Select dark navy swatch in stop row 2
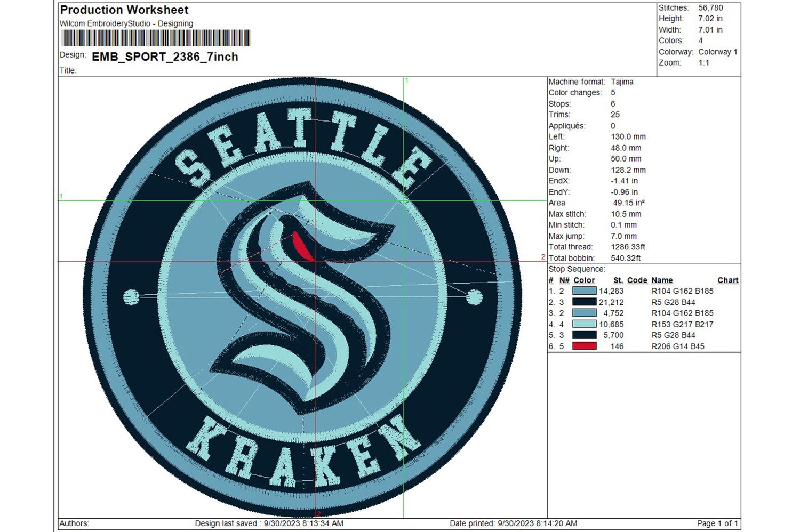 pyautogui.click(x=584, y=302)
